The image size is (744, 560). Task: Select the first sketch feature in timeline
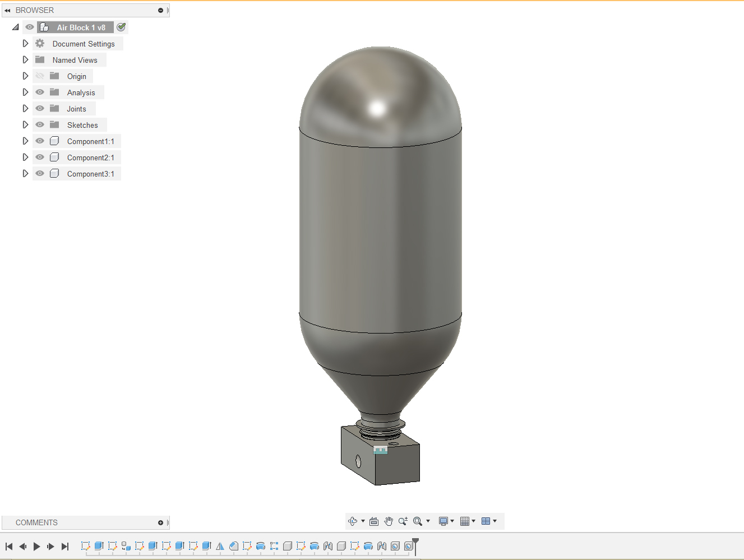pyautogui.click(x=86, y=546)
